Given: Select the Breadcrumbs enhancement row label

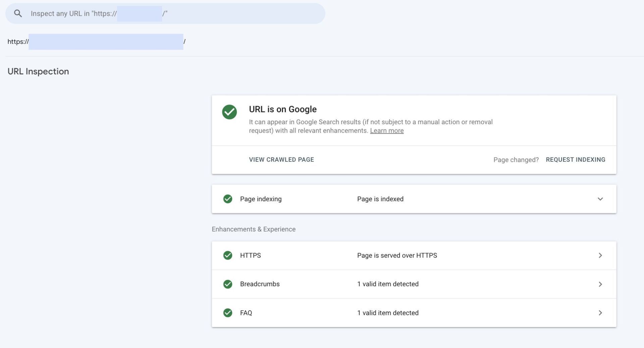Looking at the screenshot, I should (x=260, y=284).
